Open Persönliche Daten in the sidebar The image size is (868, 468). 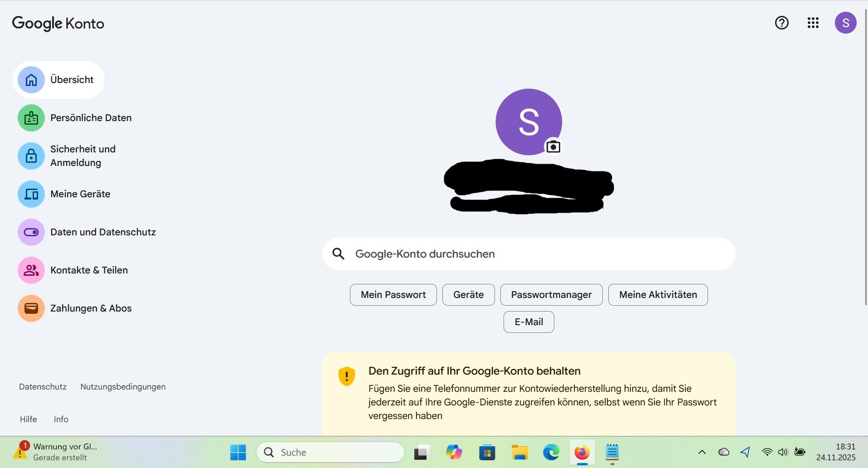click(x=91, y=118)
